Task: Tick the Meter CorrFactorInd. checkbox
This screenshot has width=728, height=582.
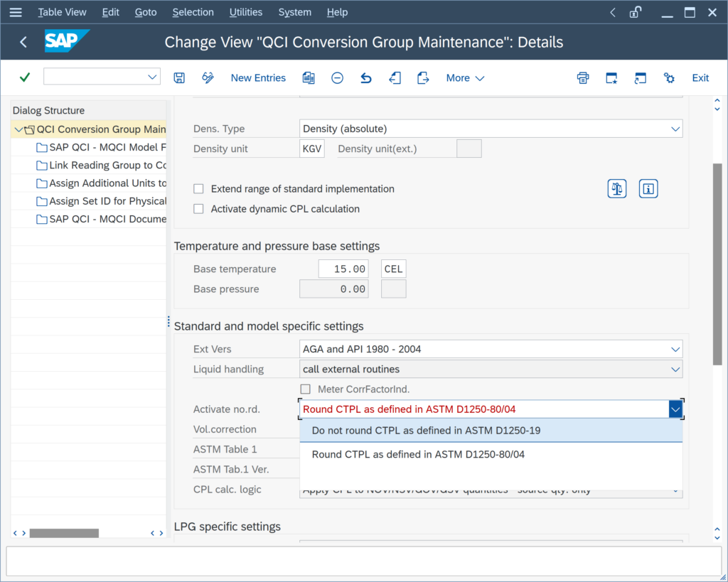Action: [306, 389]
